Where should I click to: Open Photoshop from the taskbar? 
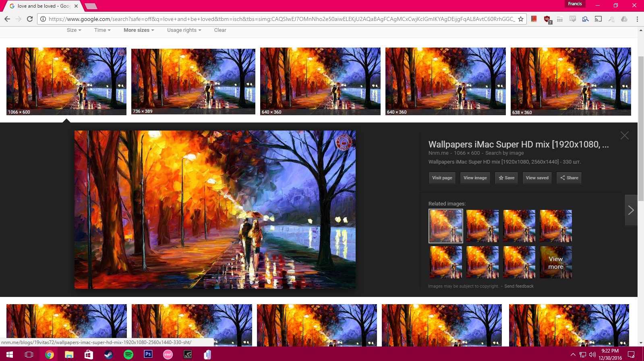click(x=148, y=355)
